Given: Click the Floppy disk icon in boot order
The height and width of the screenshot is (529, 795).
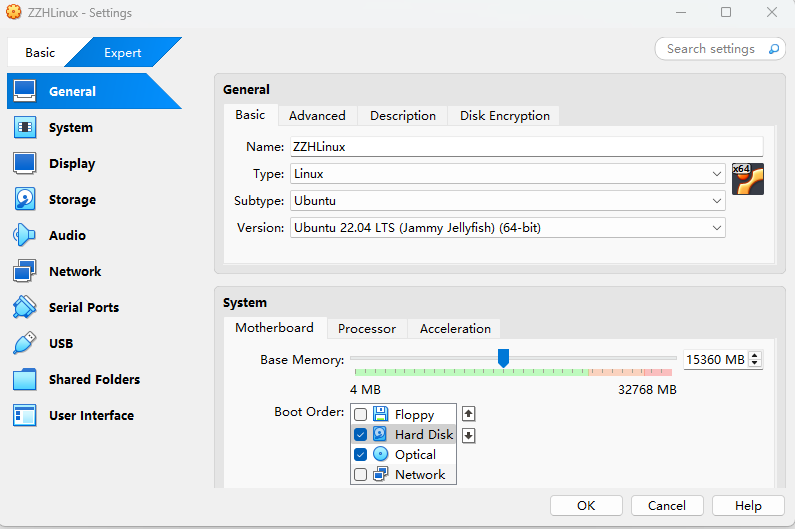Looking at the screenshot, I should click(x=380, y=414).
